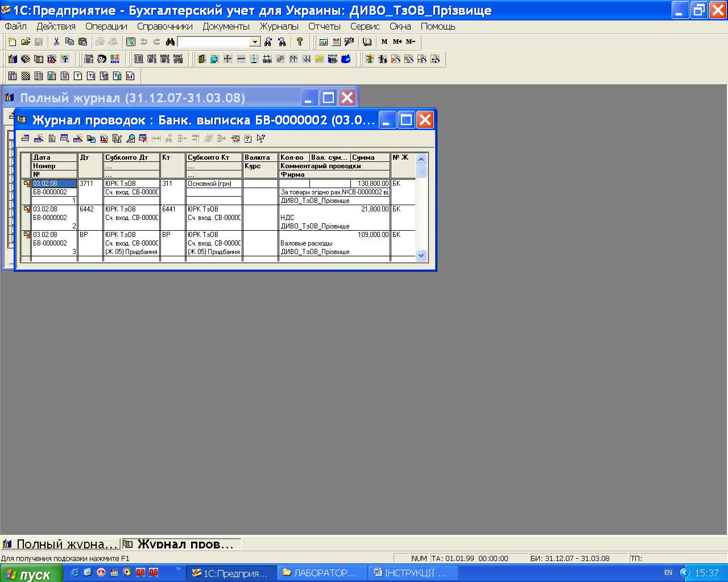Click the open book icon before M buttons
The height and width of the screenshot is (582, 728).
(x=367, y=41)
